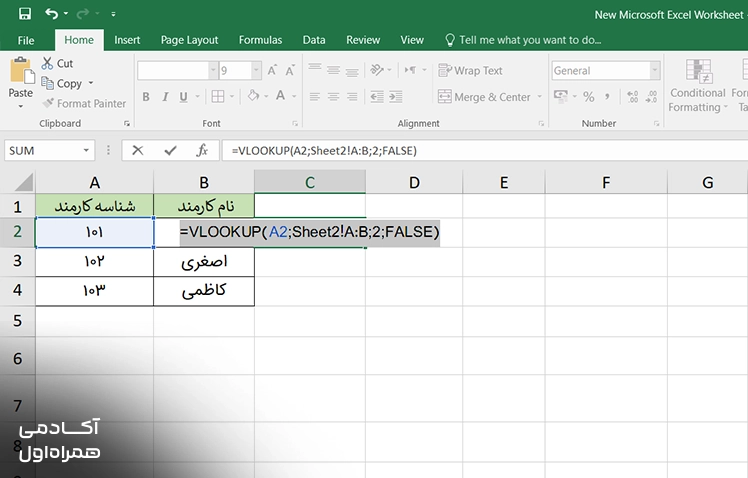Click Percent Style icon

[x=589, y=97]
